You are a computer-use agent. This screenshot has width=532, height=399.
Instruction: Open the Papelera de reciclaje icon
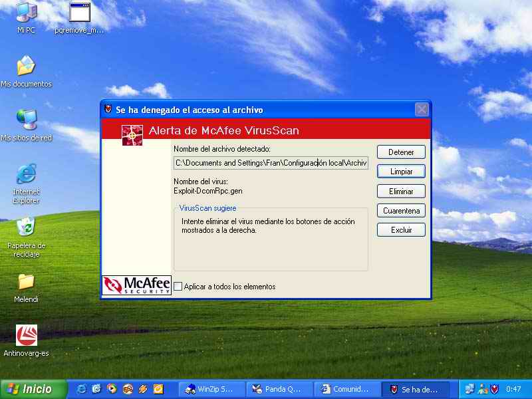coord(26,237)
